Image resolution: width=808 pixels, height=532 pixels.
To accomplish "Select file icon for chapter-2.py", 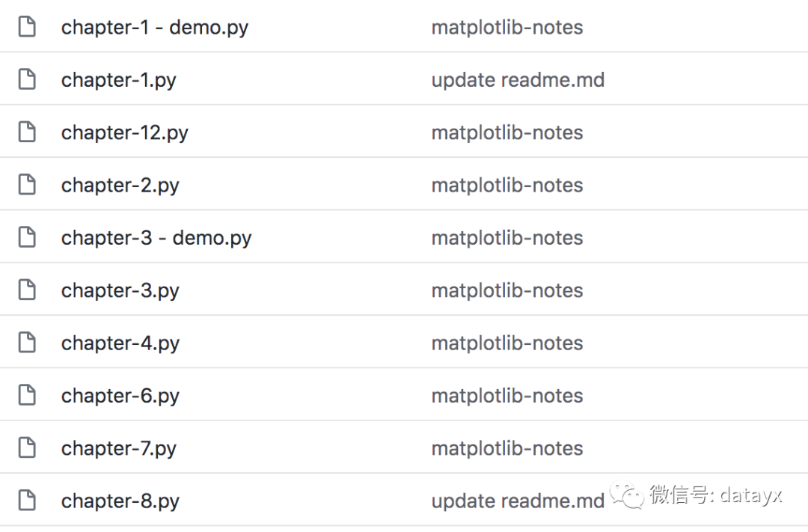I will 27,185.
